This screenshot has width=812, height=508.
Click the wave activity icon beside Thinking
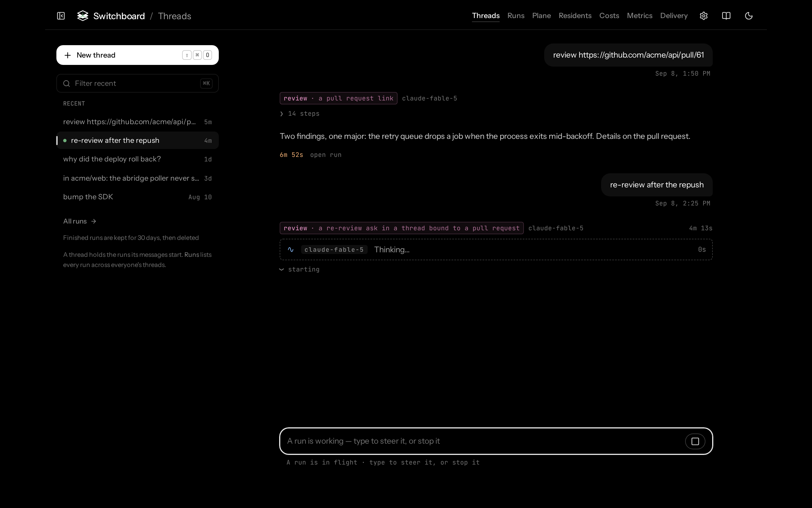coord(291,250)
